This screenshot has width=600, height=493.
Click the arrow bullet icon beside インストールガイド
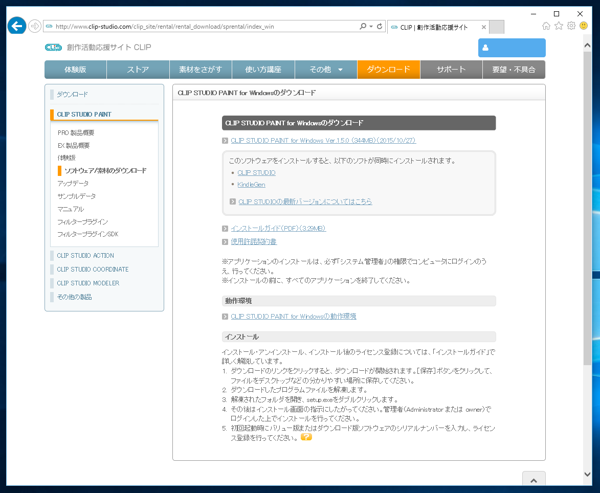point(225,229)
